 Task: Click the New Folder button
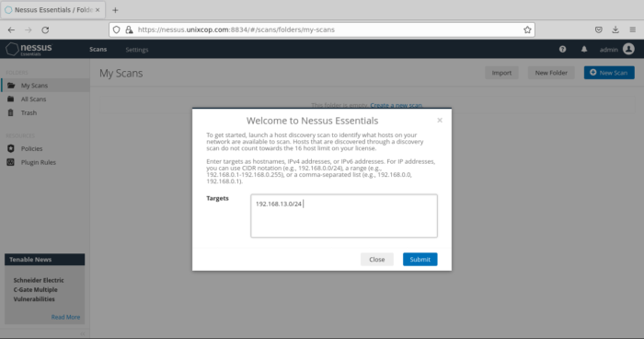pos(551,73)
